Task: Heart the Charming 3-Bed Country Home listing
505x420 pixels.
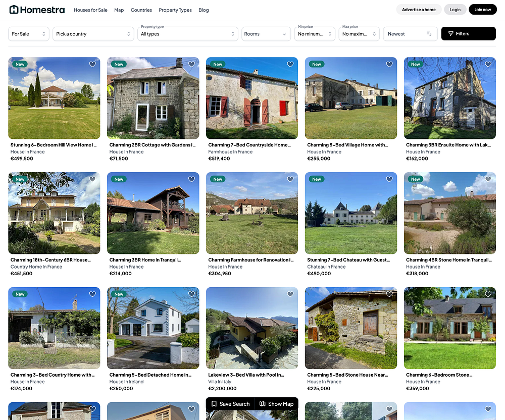Action: click(x=92, y=294)
